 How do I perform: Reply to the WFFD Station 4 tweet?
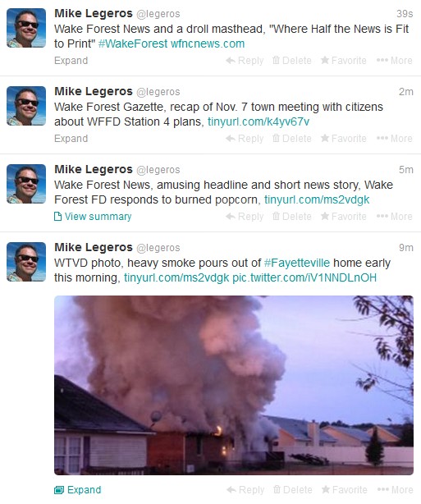(245, 139)
